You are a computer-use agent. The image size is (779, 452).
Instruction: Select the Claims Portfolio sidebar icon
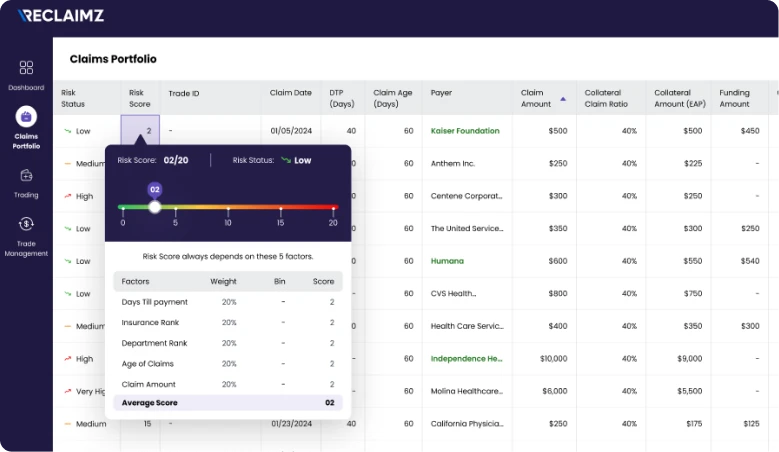tap(26, 118)
